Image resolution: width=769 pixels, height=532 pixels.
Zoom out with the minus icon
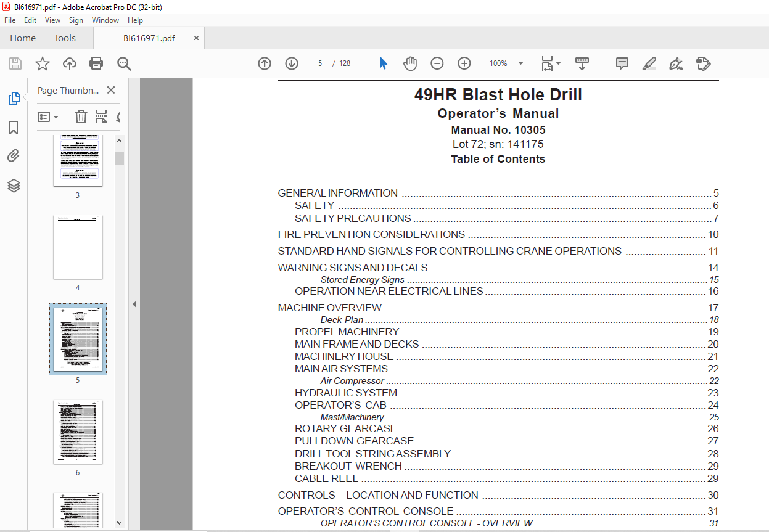click(437, 63)
